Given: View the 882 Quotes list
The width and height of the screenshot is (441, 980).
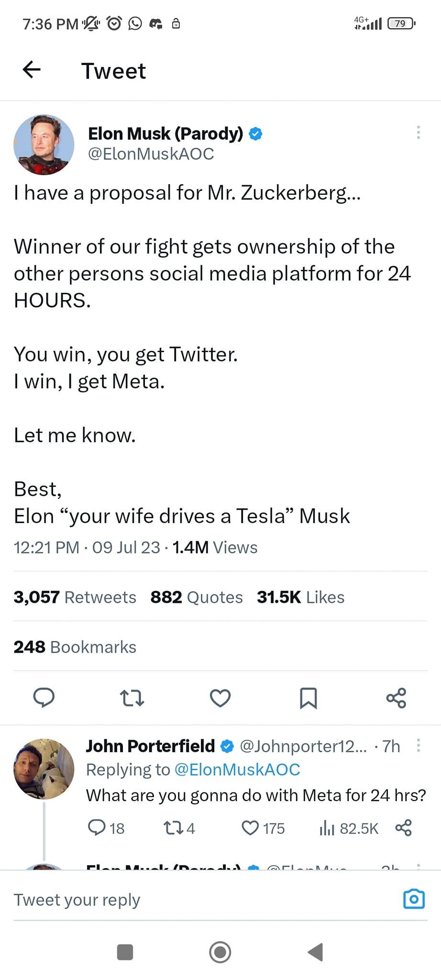Looking at the screenshot, I should (x=197, y=597).
